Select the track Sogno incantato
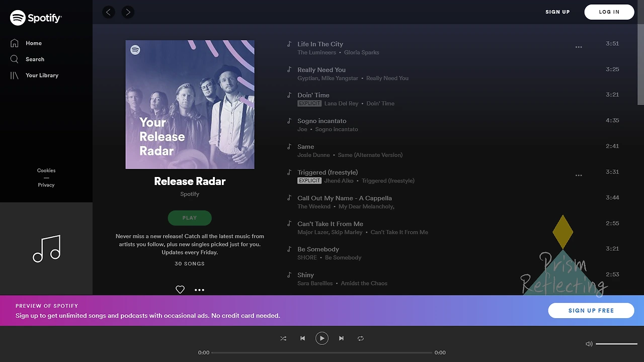Screen dimensions: 644x362 [322, 121]
